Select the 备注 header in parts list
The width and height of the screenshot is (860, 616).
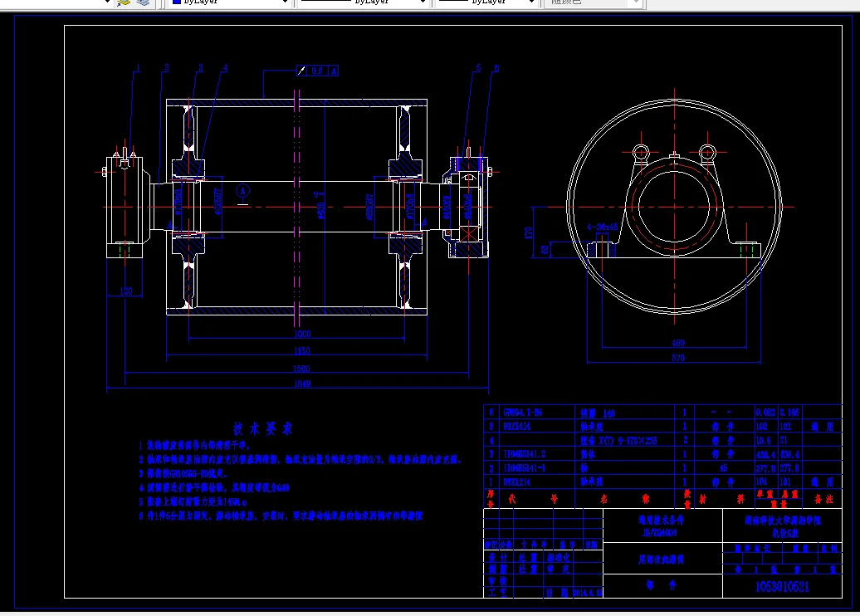click(x=823, y=499)
